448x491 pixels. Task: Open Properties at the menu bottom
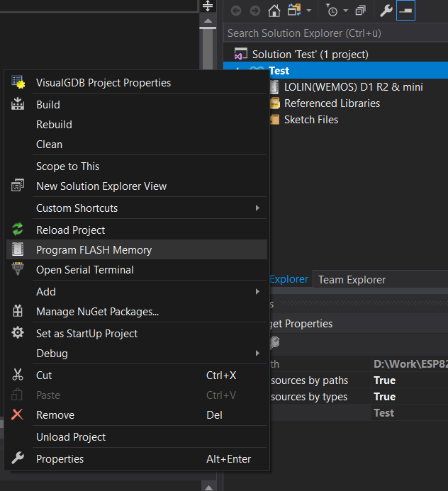[136, 459]
